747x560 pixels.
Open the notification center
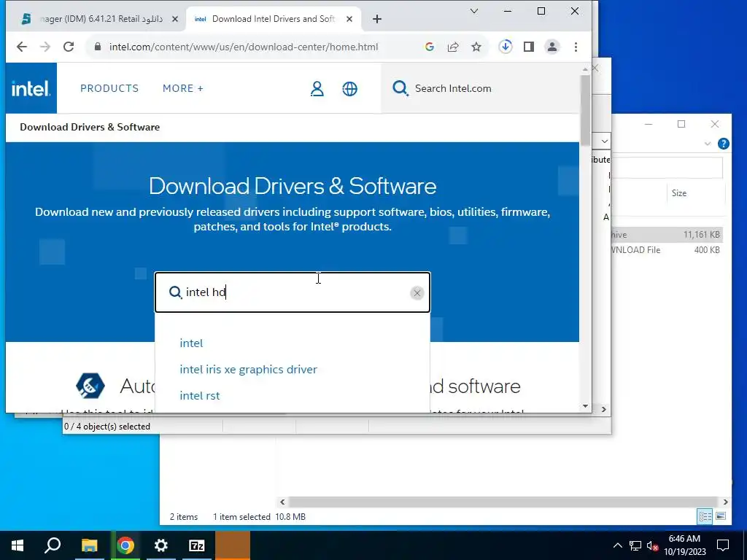tap(723, 545)
